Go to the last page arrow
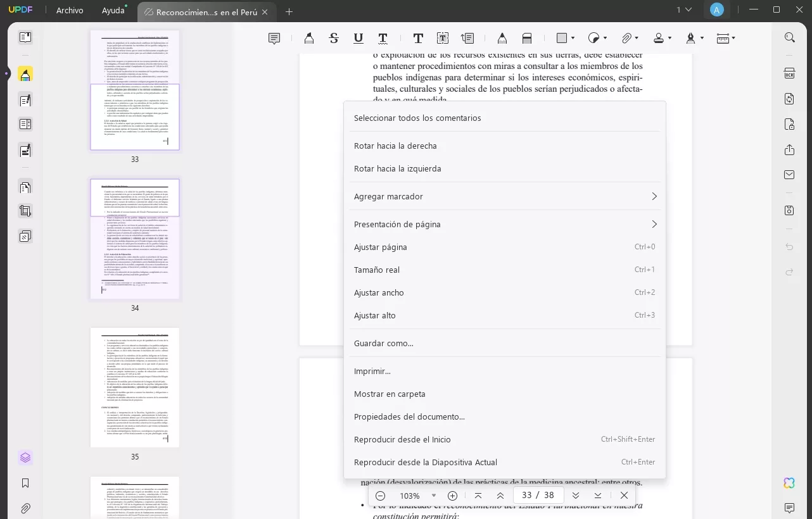Viewport: 812px width, 519px height. tap(598, 496)
